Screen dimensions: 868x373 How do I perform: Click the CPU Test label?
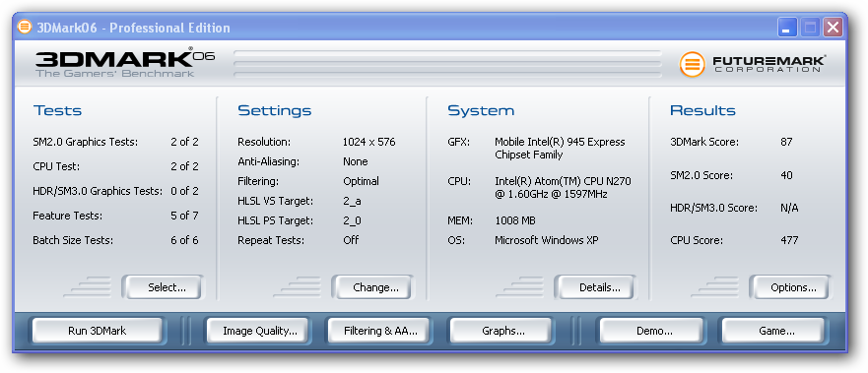point(56,166)
